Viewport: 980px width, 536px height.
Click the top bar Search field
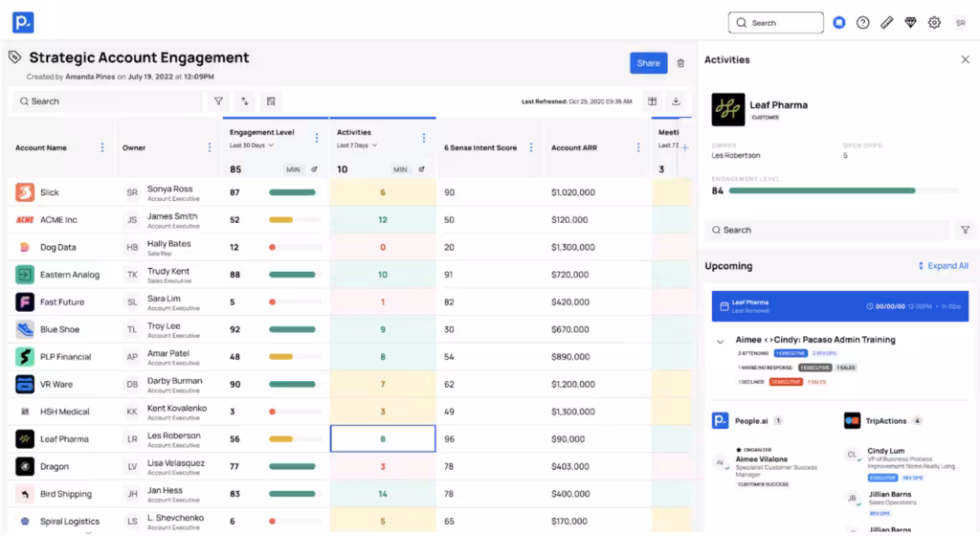(x=775, y=22)
